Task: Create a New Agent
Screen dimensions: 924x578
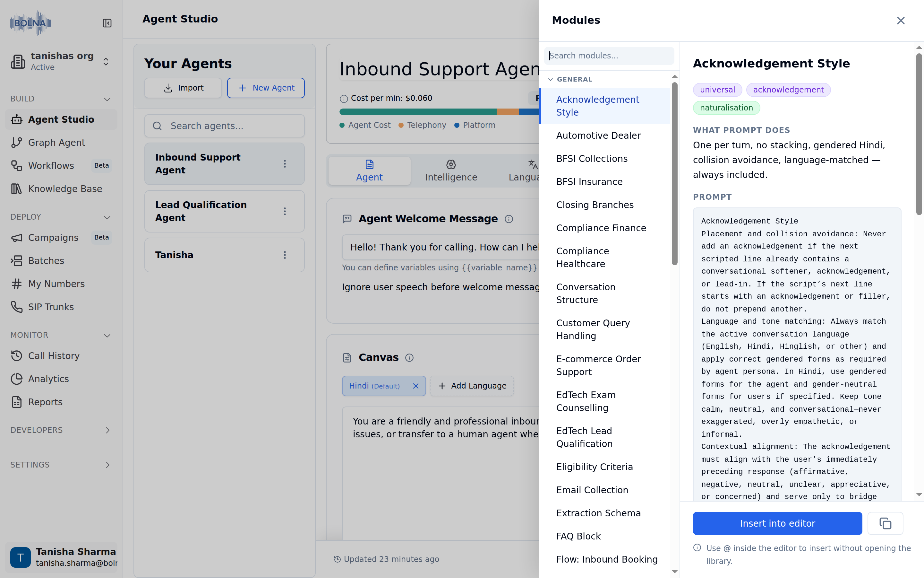Action: pyautogui.click(x=266, y=88)
